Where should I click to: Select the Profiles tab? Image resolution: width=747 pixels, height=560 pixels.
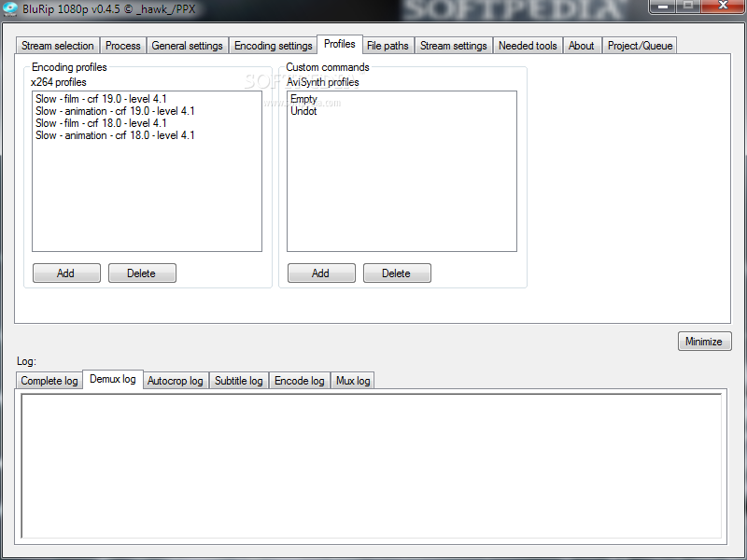click(x=340, y=44)
